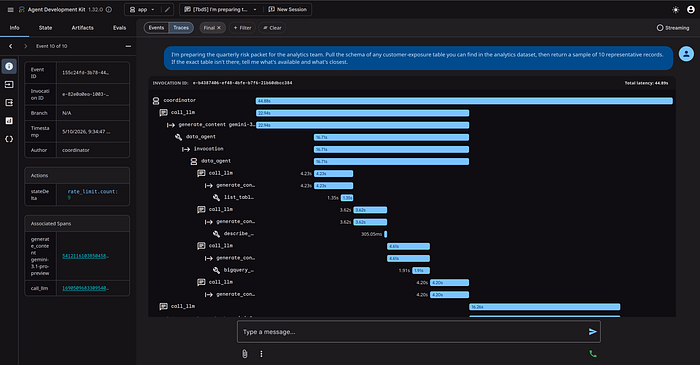
Task: Toggle the Streaming option
Action: pyautogui.click(x=672, y=28)
